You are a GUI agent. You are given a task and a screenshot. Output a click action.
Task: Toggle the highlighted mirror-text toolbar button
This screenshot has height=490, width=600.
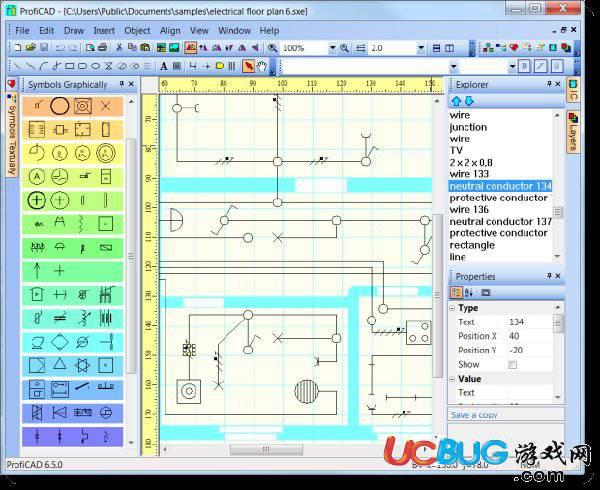[190, 48]
